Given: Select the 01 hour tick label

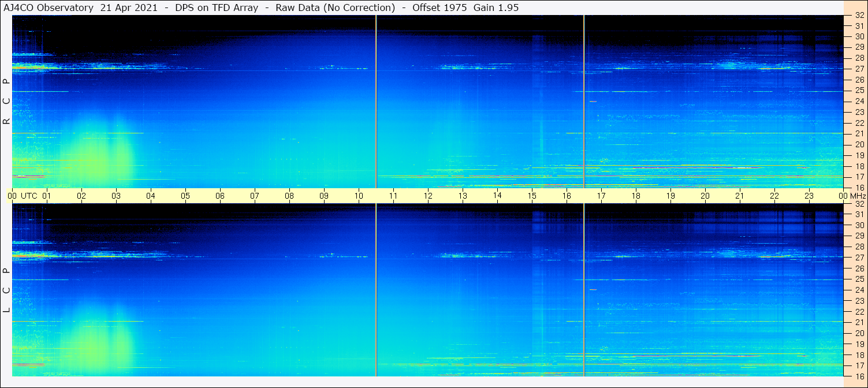Looking at the screenshot, I should [47, 196].
